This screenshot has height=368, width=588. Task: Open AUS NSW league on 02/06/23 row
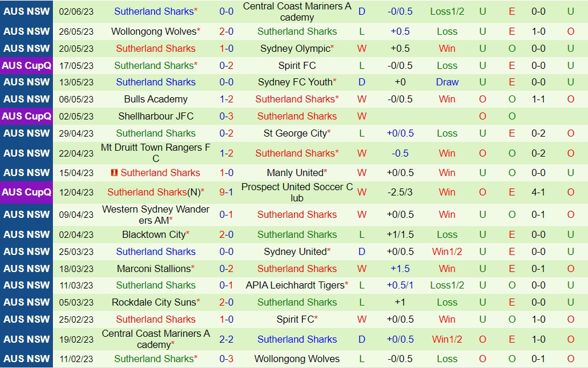click(26, 11)
